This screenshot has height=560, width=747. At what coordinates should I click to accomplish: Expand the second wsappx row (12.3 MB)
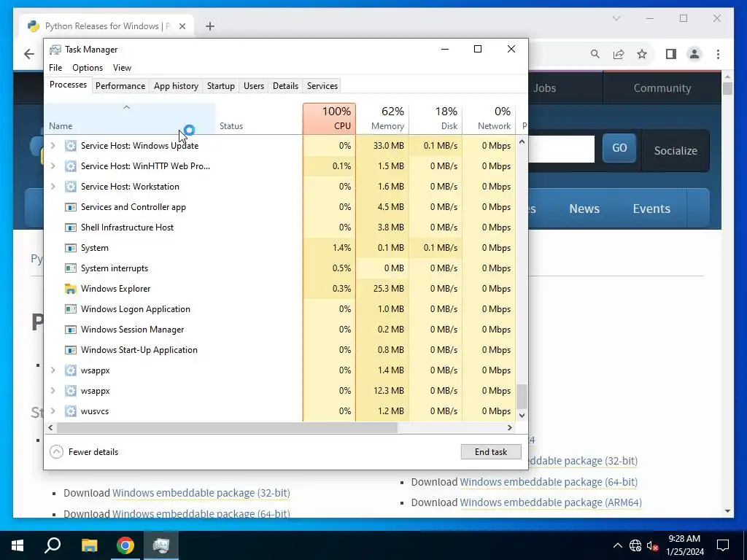pos(53,391)
